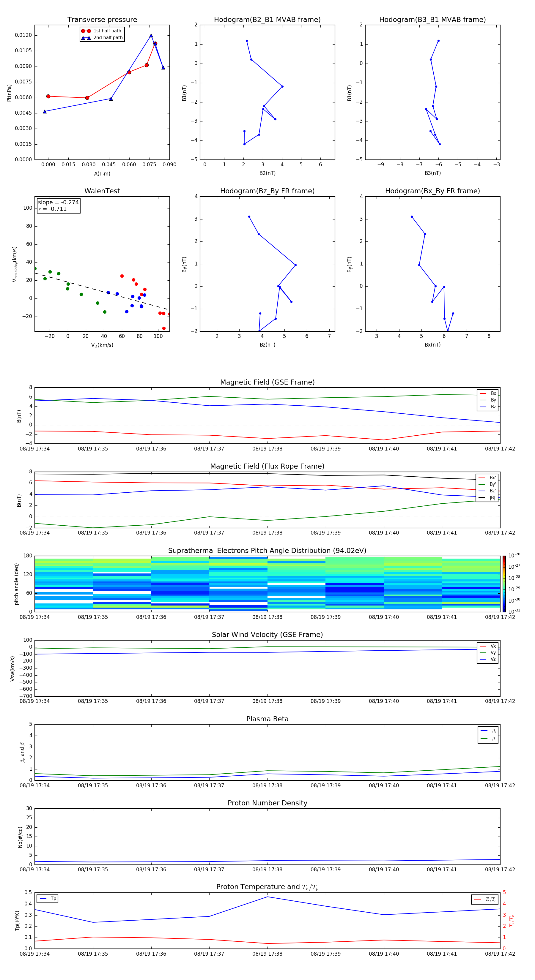Viewport: 535px width, 980px height.
Task: Click the "WalenTest" plot title
Action: tap(102, 191)
